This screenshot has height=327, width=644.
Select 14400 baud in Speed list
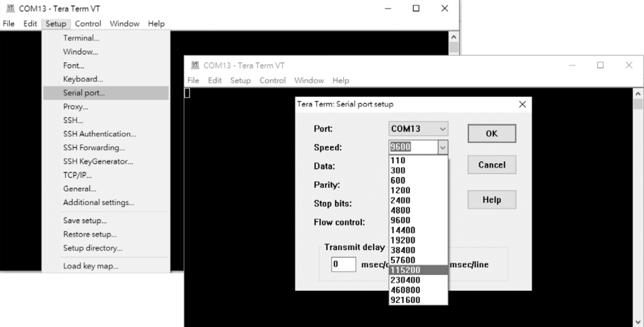point(418,230)
